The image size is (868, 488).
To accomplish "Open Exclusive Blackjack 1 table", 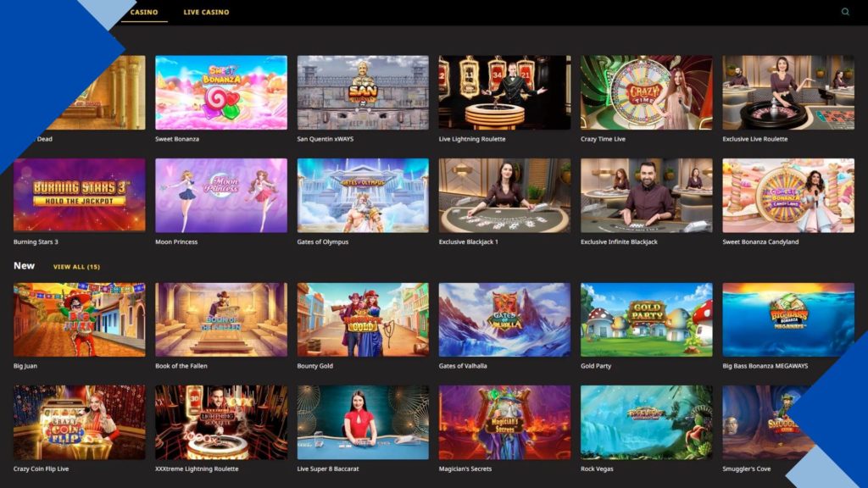I will tap(504, 196).
